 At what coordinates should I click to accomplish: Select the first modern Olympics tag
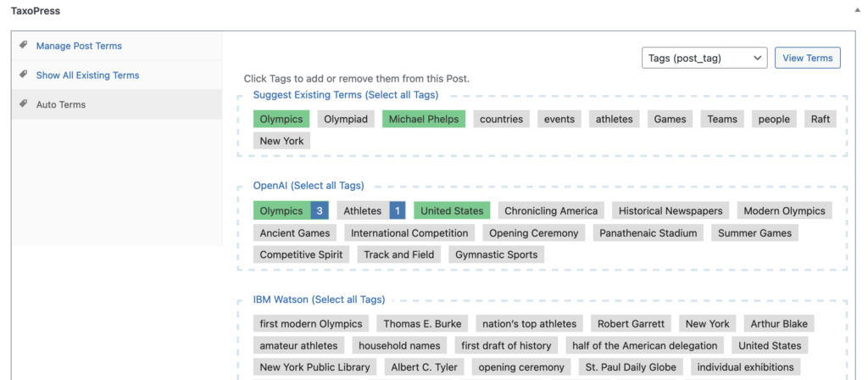tap(311, 324)
